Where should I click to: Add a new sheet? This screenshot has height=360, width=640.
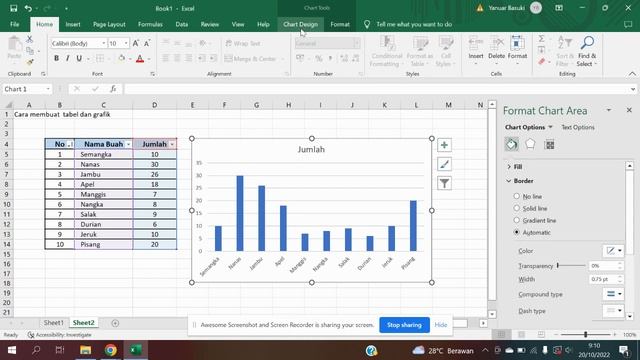115,323
